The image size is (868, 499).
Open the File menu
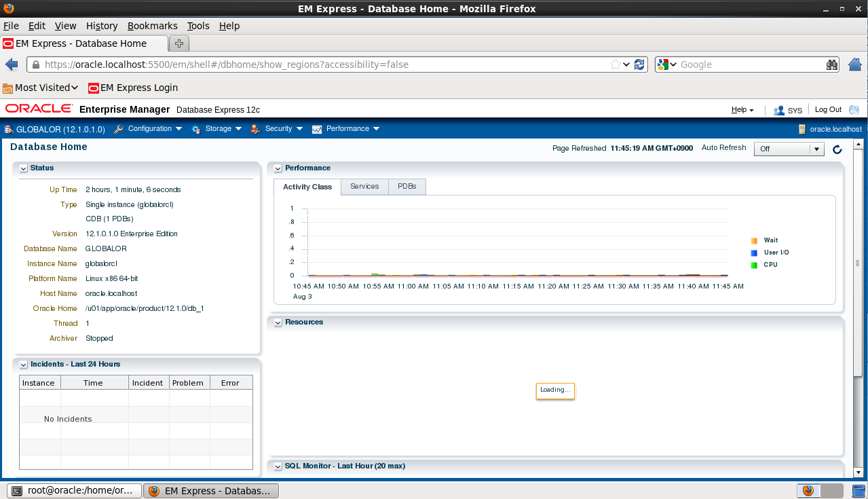(11, 26)
